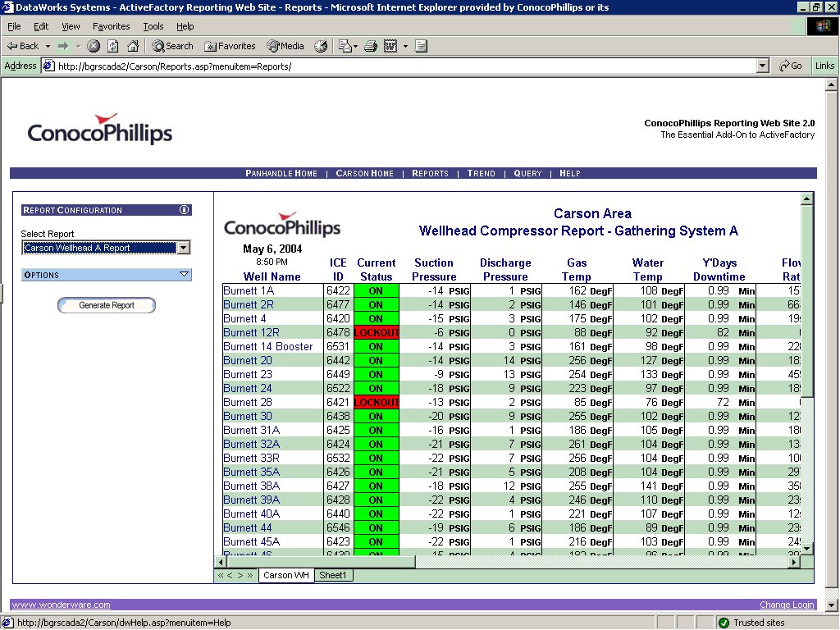840x630 pixels.
Task: Open the Search pane from the toolbar
Action: pos(172,46)
